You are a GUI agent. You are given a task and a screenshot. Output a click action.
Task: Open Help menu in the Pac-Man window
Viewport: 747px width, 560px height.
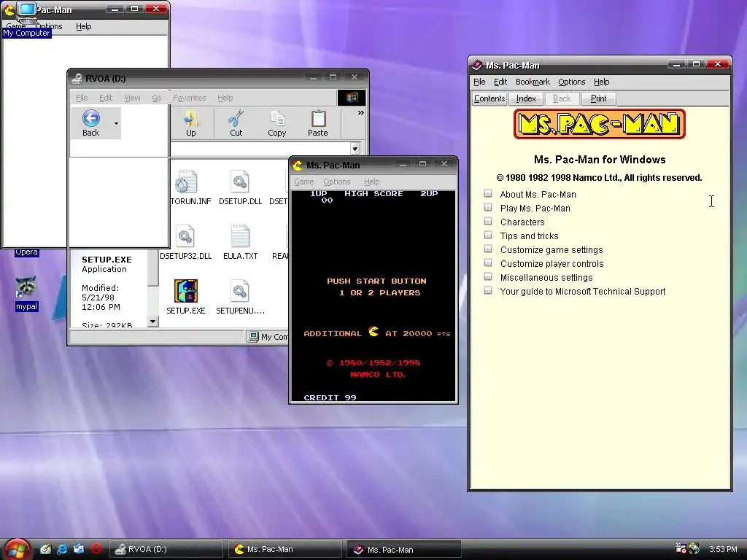coord(84,26)
